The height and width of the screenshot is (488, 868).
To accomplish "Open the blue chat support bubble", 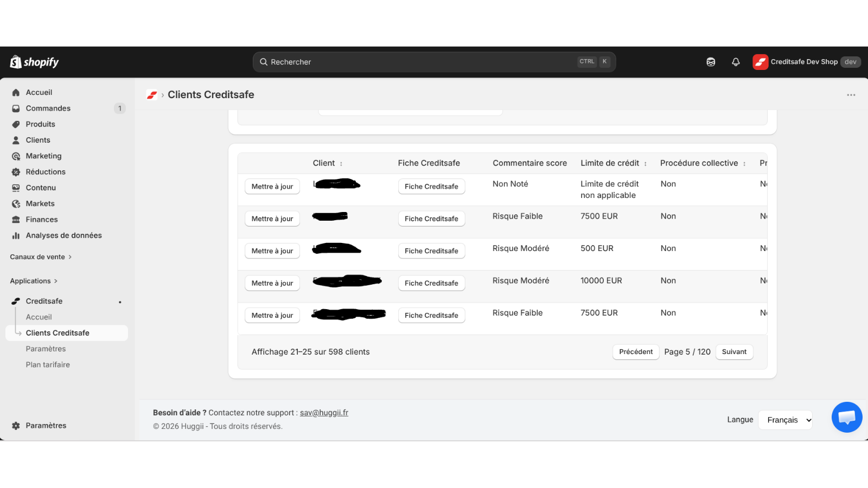I will coord(847,417).
